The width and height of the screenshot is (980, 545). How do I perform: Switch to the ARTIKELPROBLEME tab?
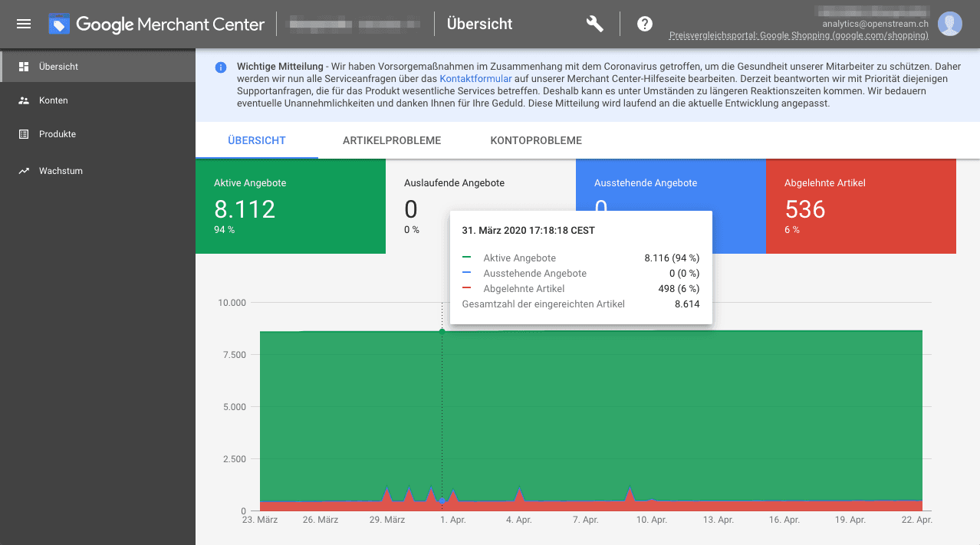point(392,141)
